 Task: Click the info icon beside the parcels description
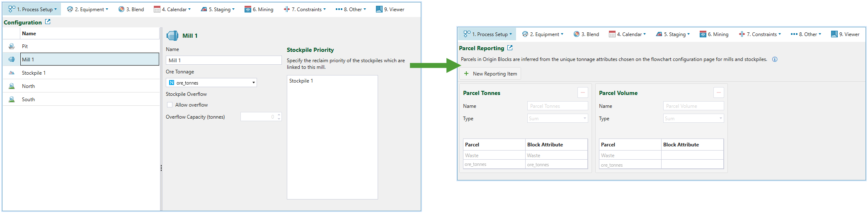point(775,59)
